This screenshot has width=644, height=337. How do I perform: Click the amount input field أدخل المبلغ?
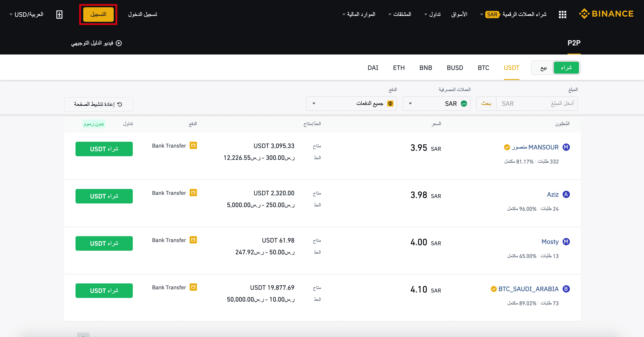click(x=537, y=103)
